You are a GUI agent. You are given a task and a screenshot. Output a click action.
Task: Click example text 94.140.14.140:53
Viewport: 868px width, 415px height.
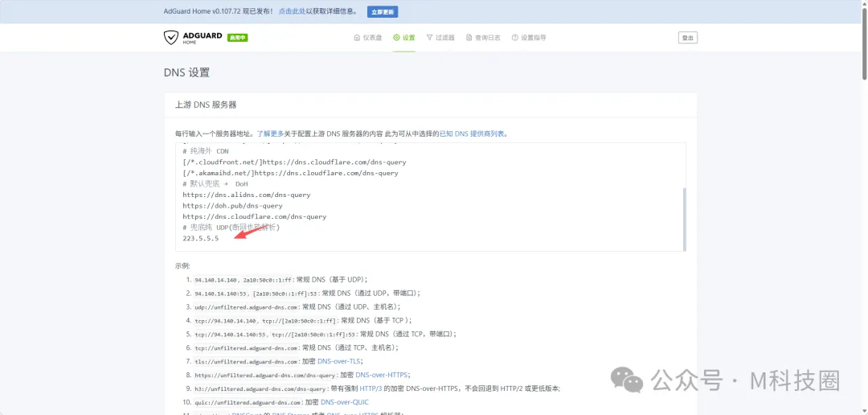pos(222,293)
